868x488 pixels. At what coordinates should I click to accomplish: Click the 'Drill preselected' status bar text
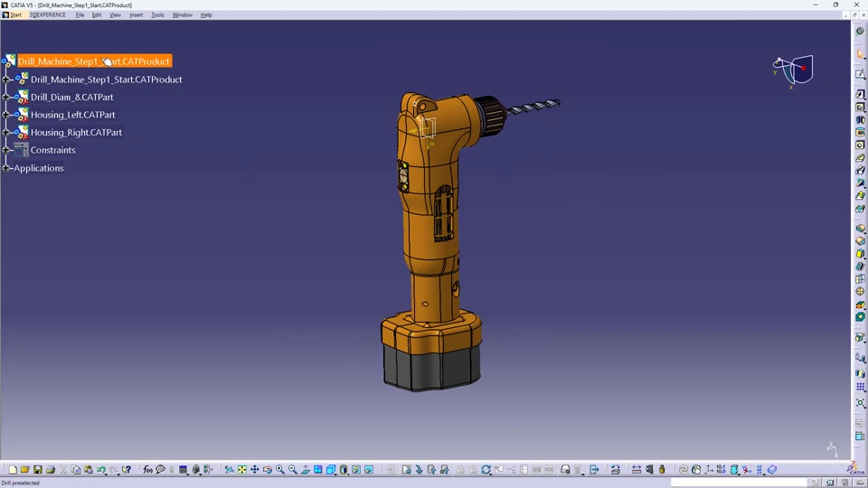[21, 483]
